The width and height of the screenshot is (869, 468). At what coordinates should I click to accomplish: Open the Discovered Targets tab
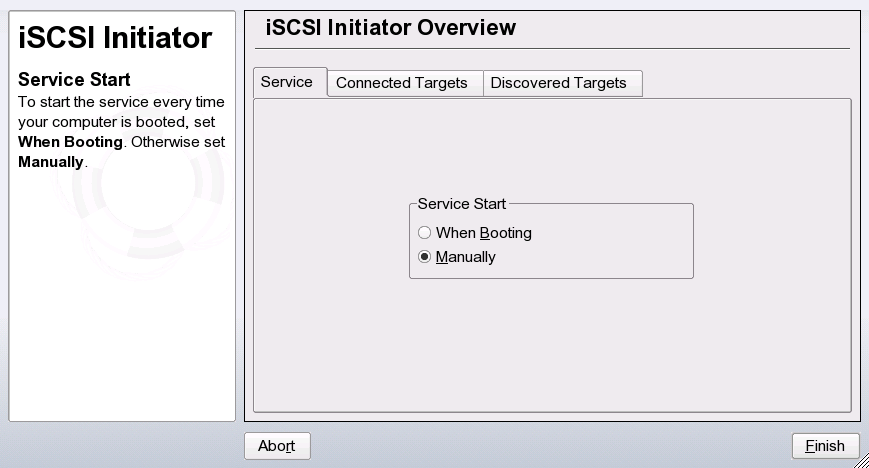[x=558, y=83]
